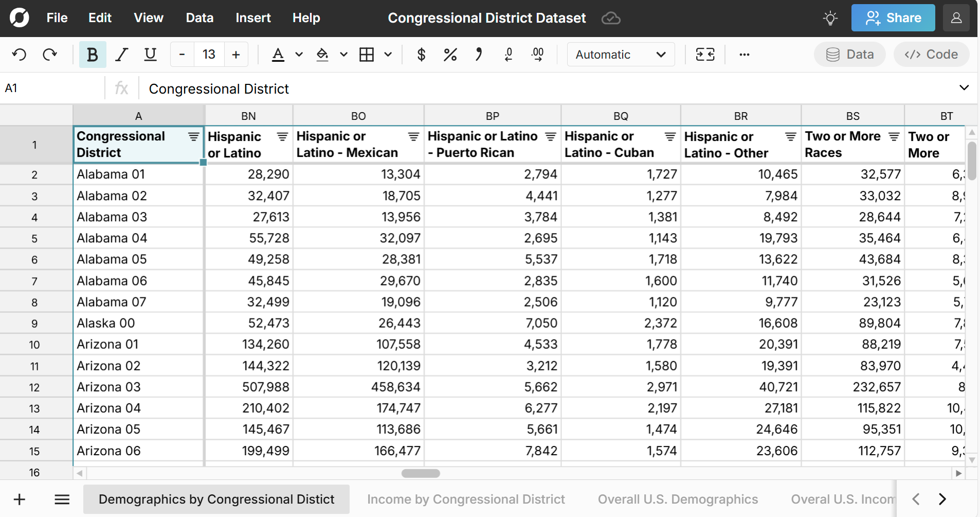Click the Share button

(893, 18)
